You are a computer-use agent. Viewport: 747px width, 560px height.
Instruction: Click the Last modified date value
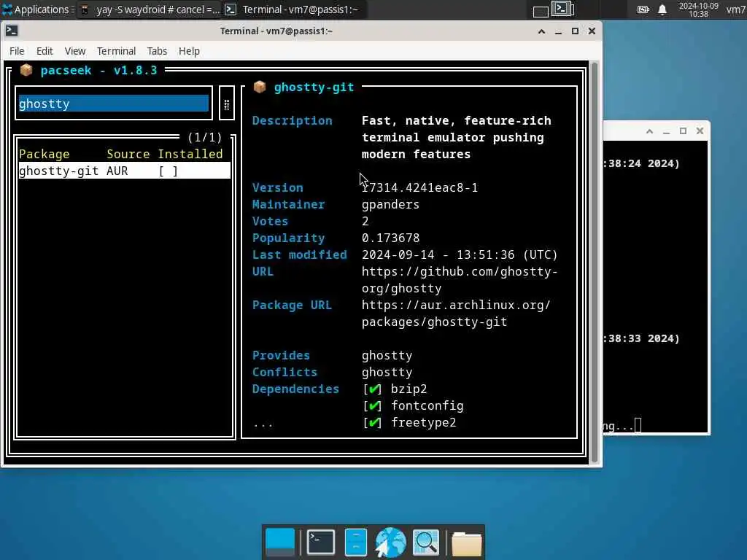[x=460, y=254]
